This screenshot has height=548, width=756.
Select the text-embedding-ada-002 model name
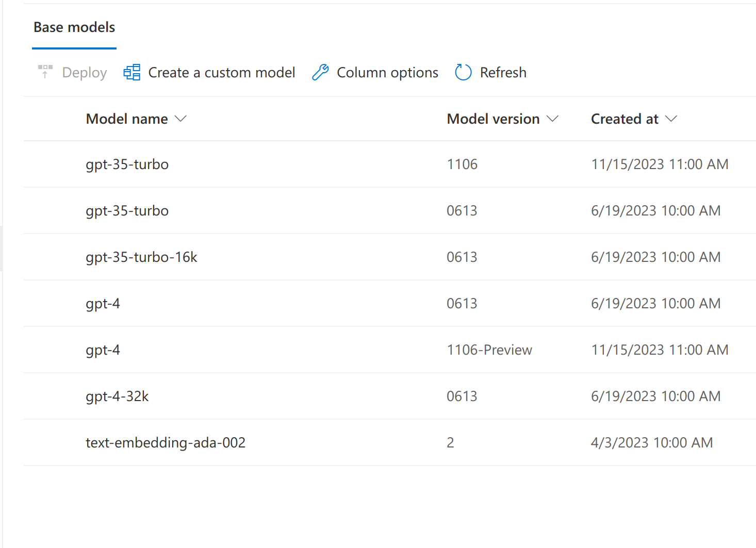pyautogui.click(x=166, y=443)
